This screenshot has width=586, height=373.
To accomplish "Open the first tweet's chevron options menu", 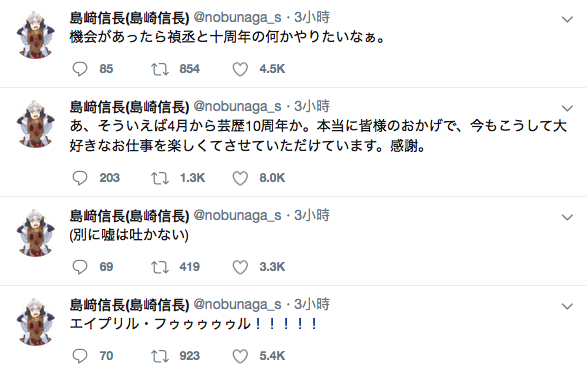I will coord(567,19).
